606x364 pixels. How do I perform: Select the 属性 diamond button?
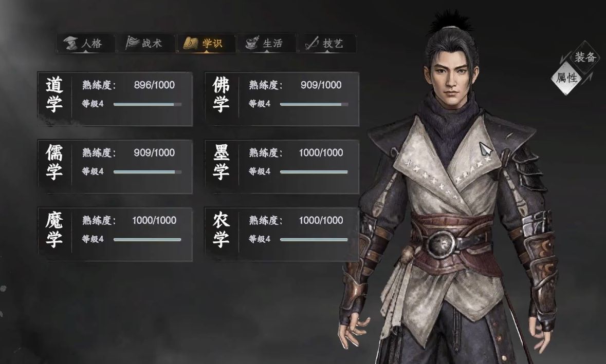[566, 78]
